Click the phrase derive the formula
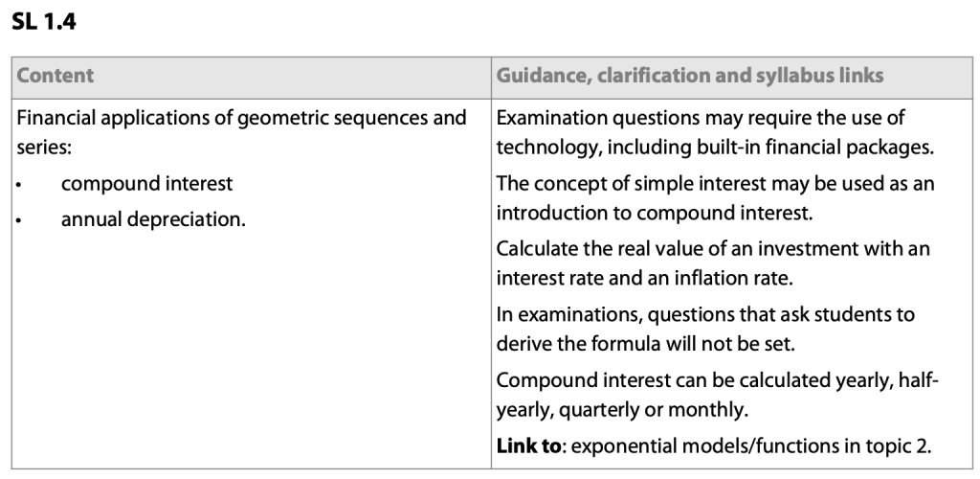The height and width of the screenshot is (479, 980). tap(564, 343)
